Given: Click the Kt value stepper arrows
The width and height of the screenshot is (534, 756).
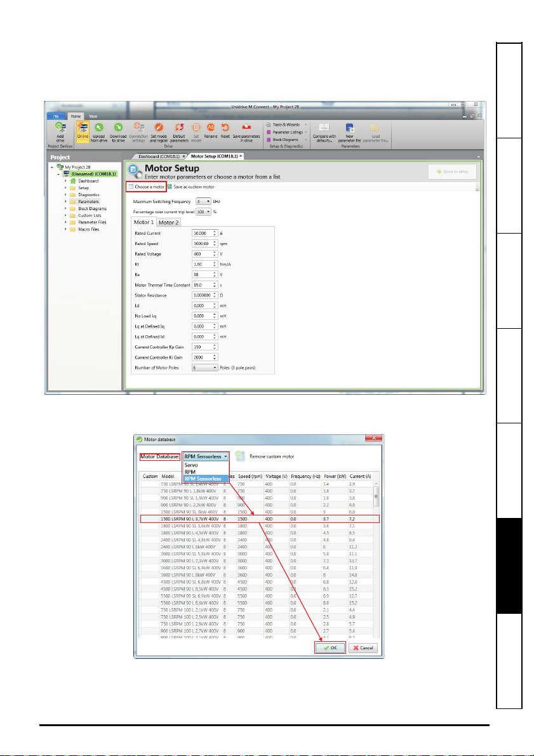Looking at the screenshot, I should (x=215, y=264).
